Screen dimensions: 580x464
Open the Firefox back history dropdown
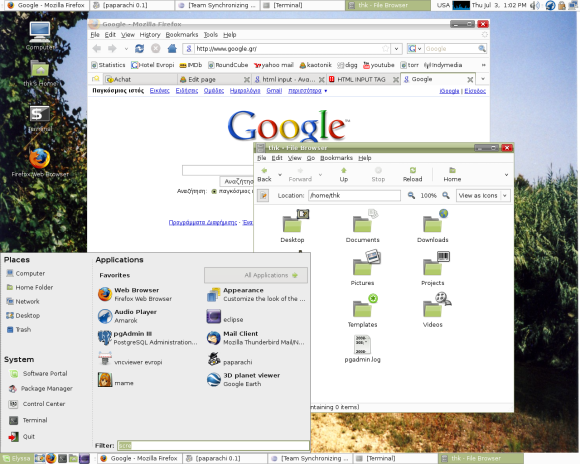click(126, 48)
